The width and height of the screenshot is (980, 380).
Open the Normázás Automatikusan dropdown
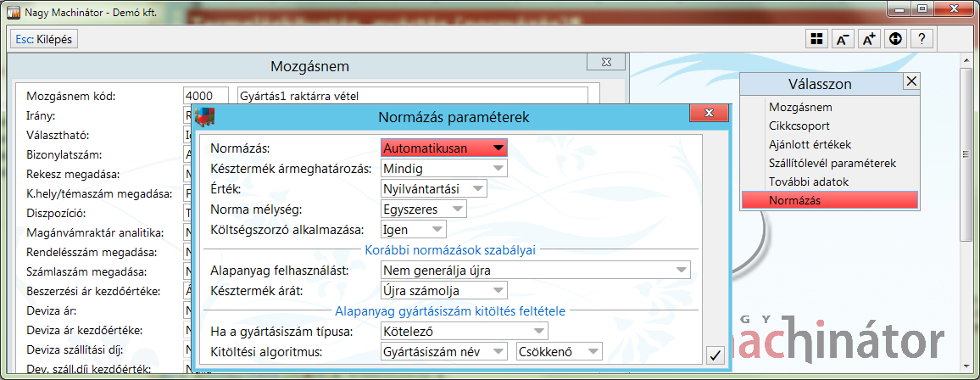(443, 148)
